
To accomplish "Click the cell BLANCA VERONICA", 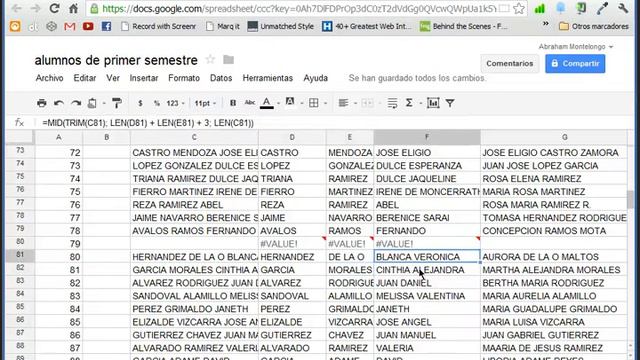I will click(427, 257).
